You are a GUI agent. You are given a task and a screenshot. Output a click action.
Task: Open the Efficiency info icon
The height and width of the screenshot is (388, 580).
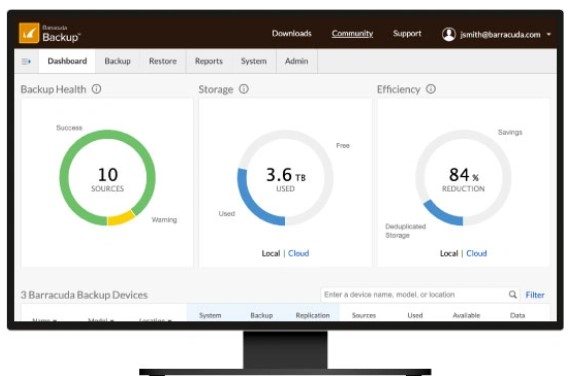[431, 89]
